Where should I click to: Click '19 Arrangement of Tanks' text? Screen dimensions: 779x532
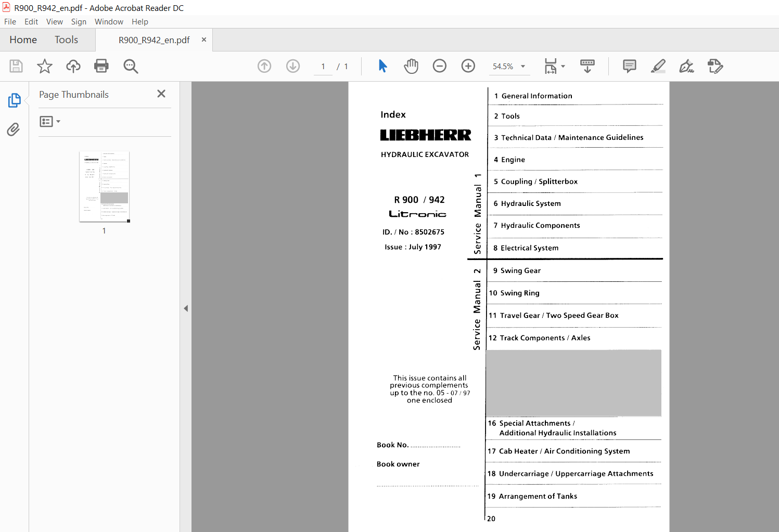532,496
